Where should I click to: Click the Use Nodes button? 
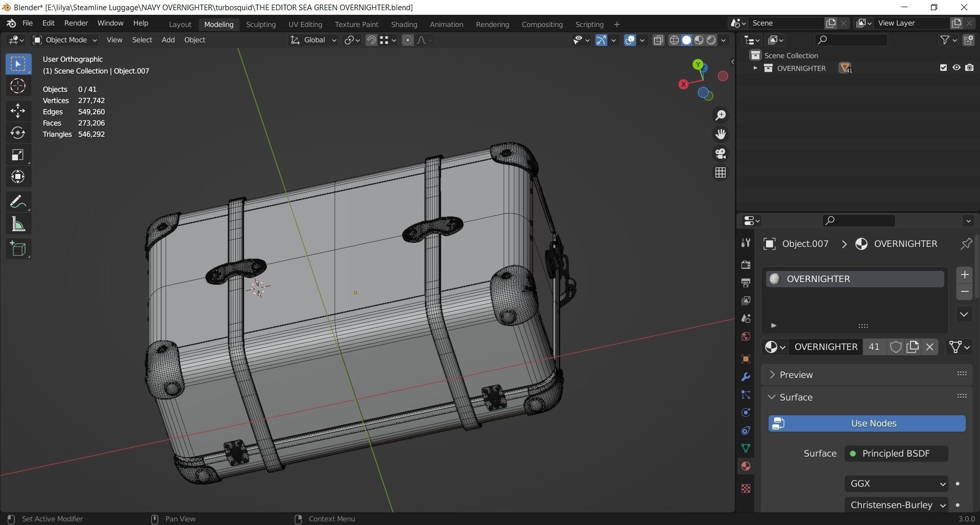click(x=867, y=423)
